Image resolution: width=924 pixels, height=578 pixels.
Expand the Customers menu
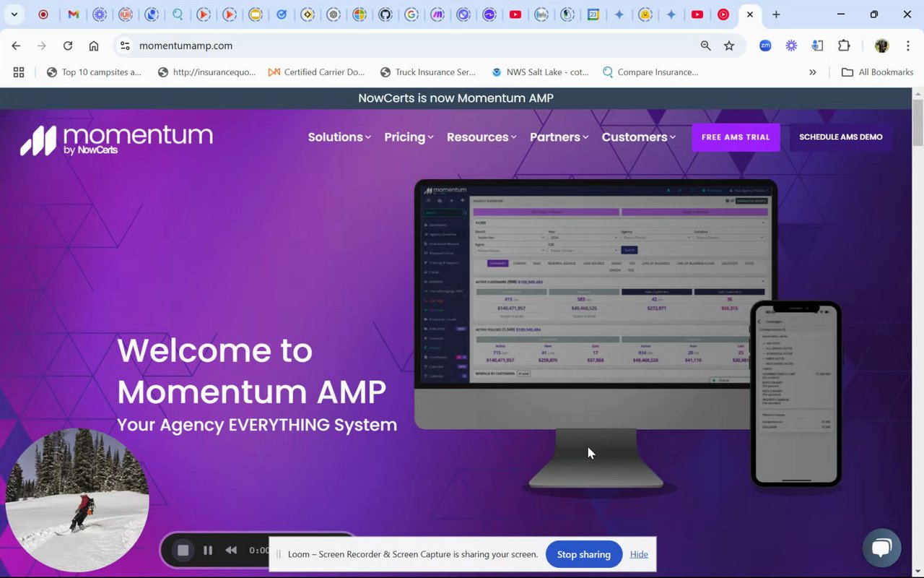pyautogui.click(x=639, y=137)
